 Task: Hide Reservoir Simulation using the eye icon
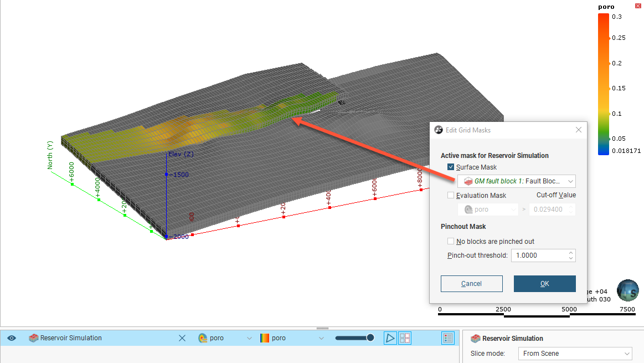point(12,338)
